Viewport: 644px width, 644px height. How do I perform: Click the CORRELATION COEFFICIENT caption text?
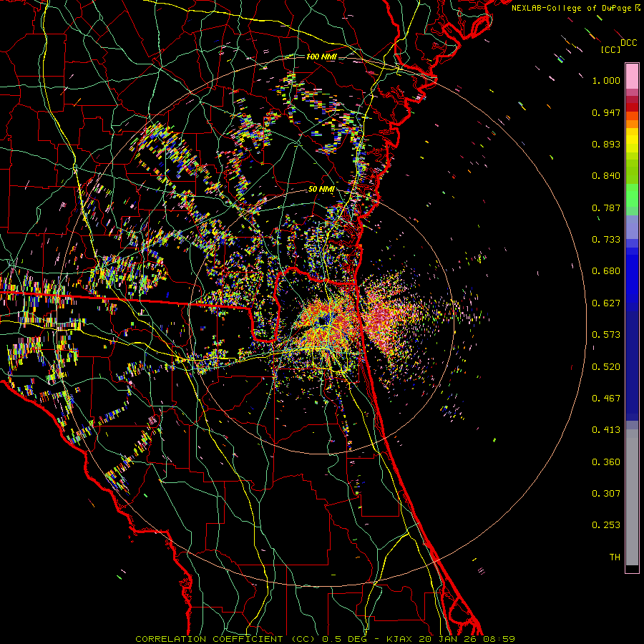tap(209, 639)
